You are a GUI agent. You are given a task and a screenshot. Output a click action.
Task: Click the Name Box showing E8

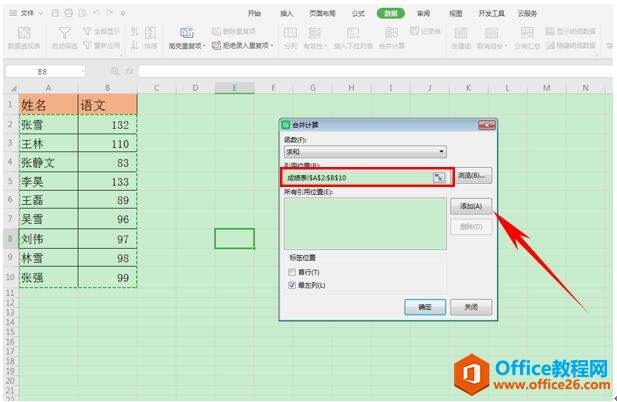pos(44,71)
